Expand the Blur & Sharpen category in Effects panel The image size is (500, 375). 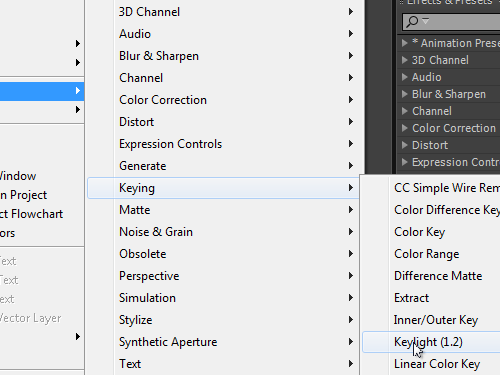(x=405, y=94)
